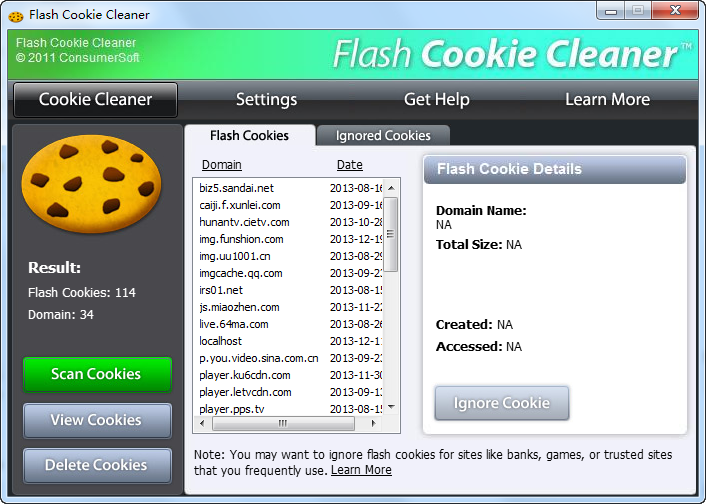Click the Ignore Cookie button
This screenshot has height=504, width=706.
(502, 403)
